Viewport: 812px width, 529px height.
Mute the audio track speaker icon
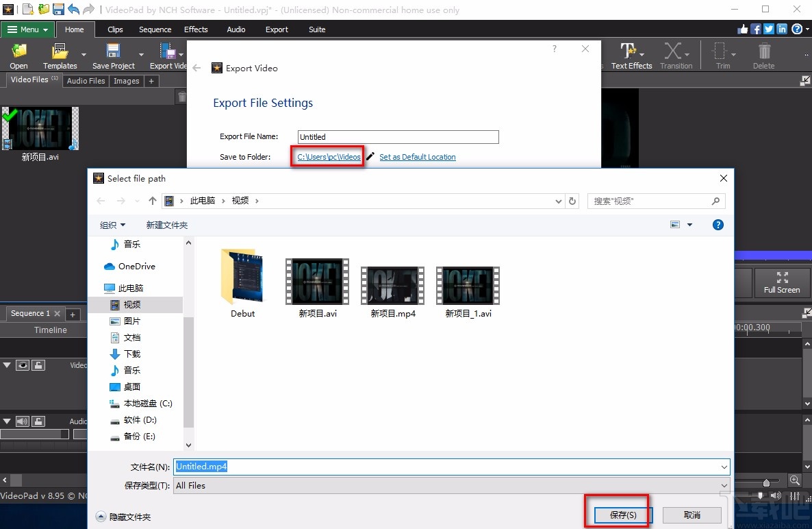click(x=23, y=421)
